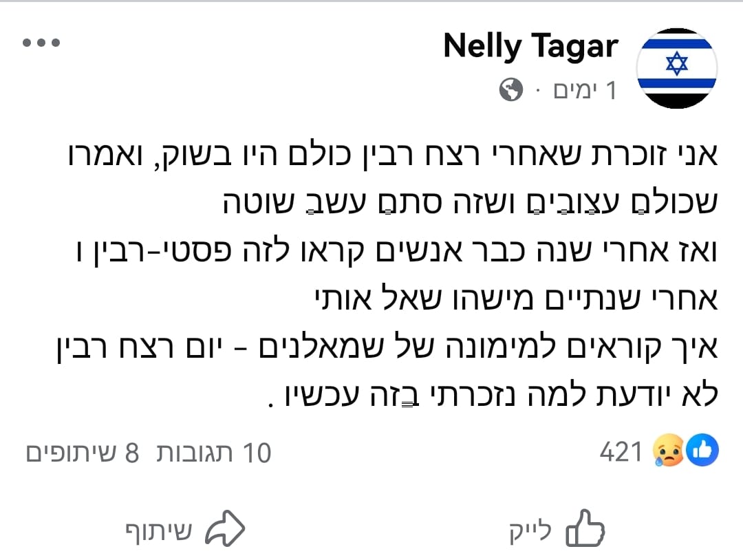
Task: Show who reacted via the 421 count
Action: (x=621, y=452)
